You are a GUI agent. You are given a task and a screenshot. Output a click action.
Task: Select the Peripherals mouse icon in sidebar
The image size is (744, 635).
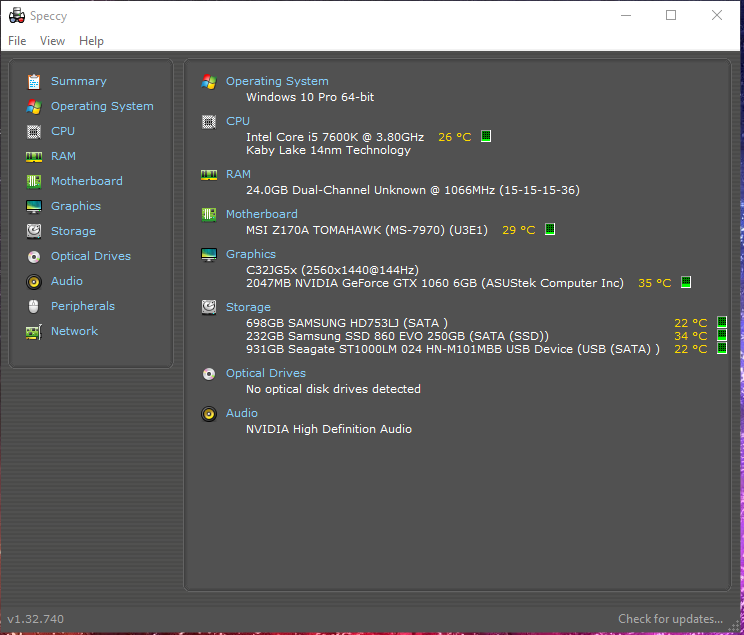34,306
